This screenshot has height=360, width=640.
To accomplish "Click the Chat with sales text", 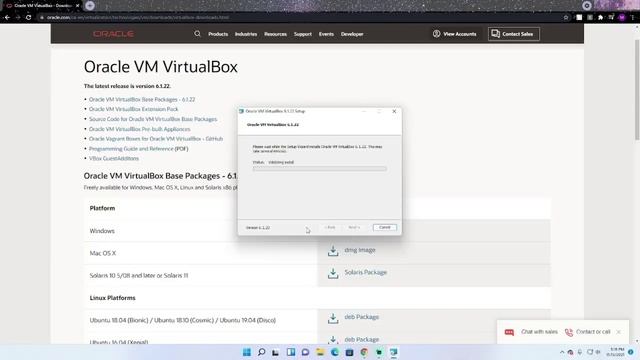I will pyautogui.click(x=539, y=332).
